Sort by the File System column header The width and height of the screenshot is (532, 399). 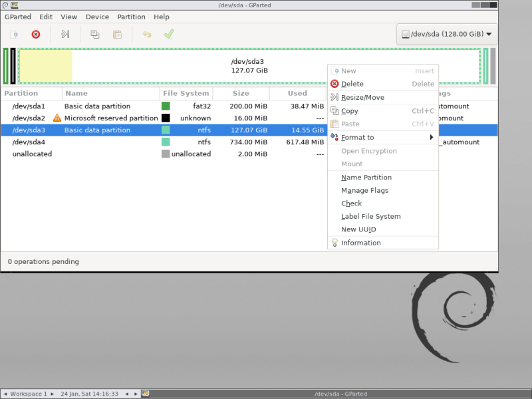(x=186, y=93)
